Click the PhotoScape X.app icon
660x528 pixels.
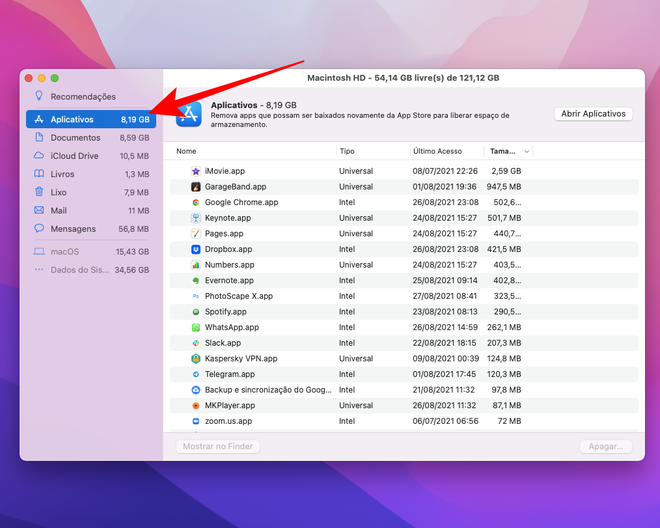tap(196, 296)
